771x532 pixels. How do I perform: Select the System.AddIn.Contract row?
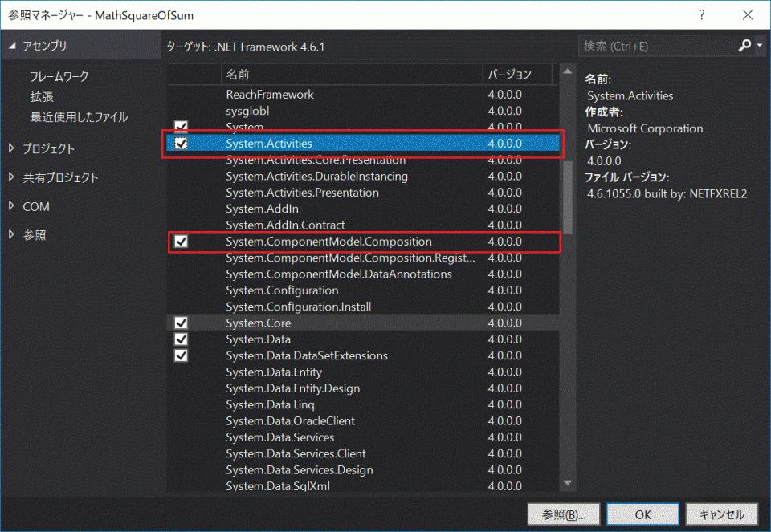point(363,225)
